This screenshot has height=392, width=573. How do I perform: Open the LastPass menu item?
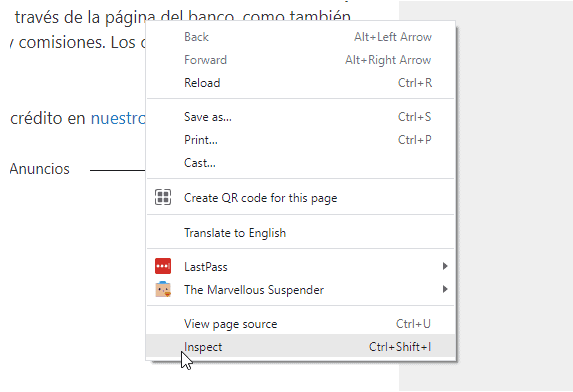point(300,267)
